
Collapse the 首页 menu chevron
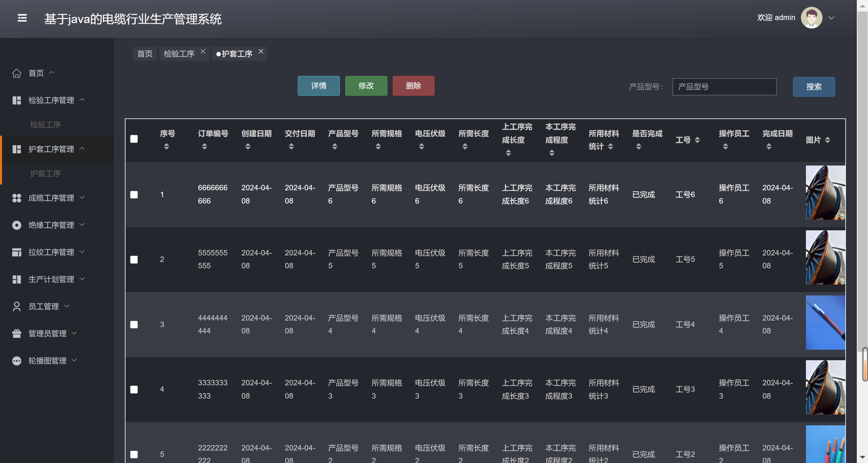coord(52,73)
